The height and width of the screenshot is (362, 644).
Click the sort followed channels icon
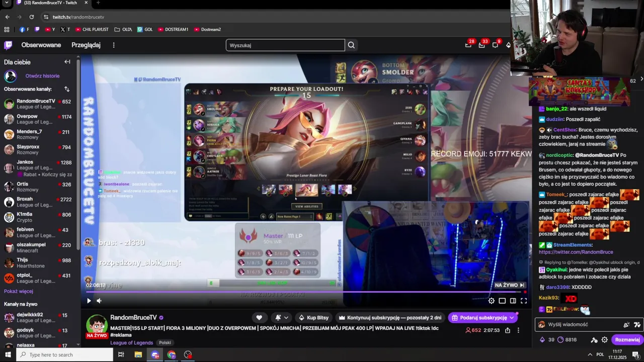[66, 89]
